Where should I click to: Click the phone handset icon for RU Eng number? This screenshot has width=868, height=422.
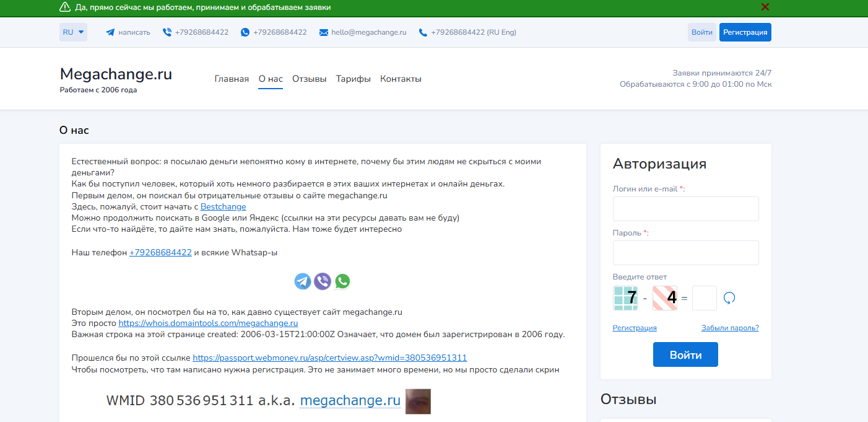pos(422,32)
